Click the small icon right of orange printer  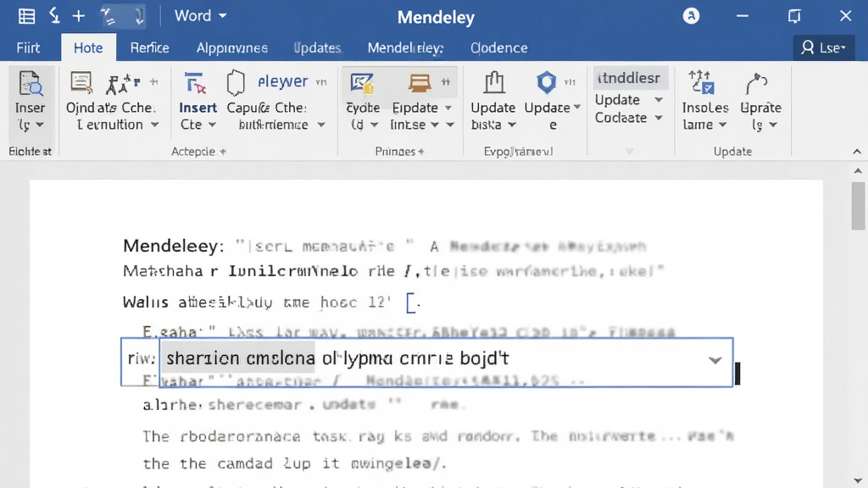[446, 82]
